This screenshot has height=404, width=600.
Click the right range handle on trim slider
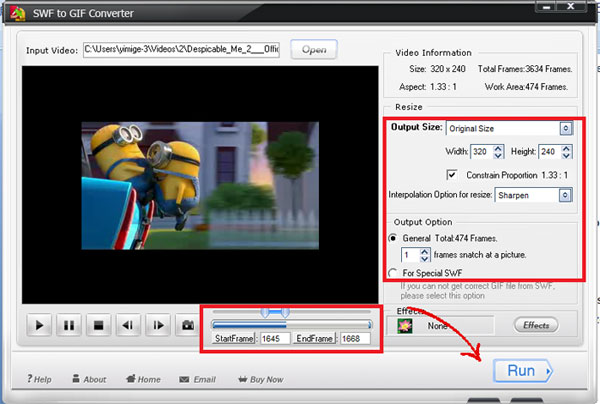(x=285, y=313)
